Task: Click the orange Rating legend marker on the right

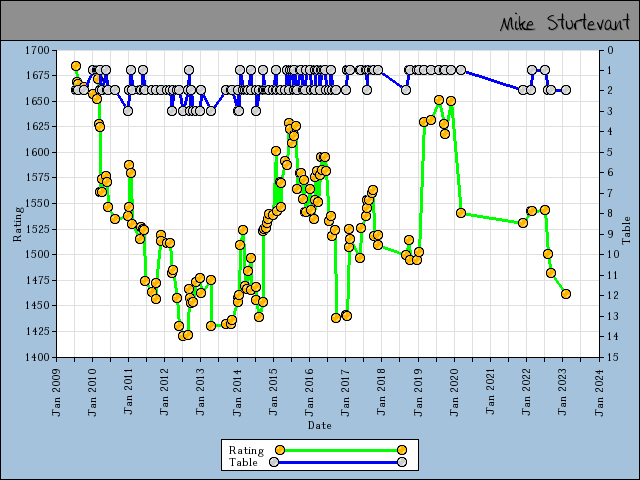Action: [401, 450]
